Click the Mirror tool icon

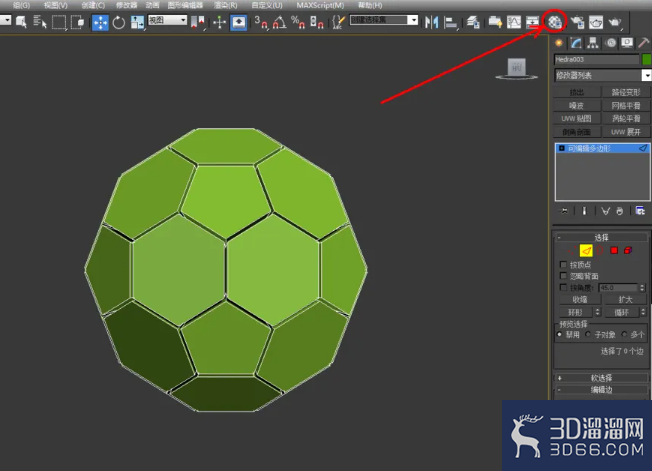coord(432,22)
